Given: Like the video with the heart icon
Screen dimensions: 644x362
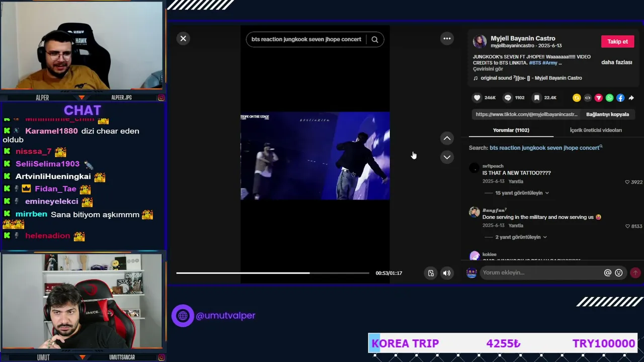Looking at the screenshot, I should click(x=477, y=98).
